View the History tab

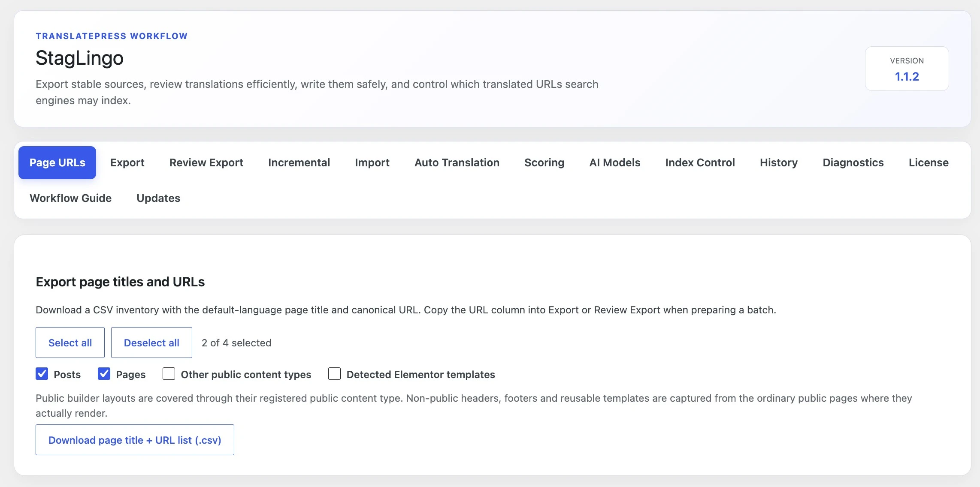pos(778,162)
